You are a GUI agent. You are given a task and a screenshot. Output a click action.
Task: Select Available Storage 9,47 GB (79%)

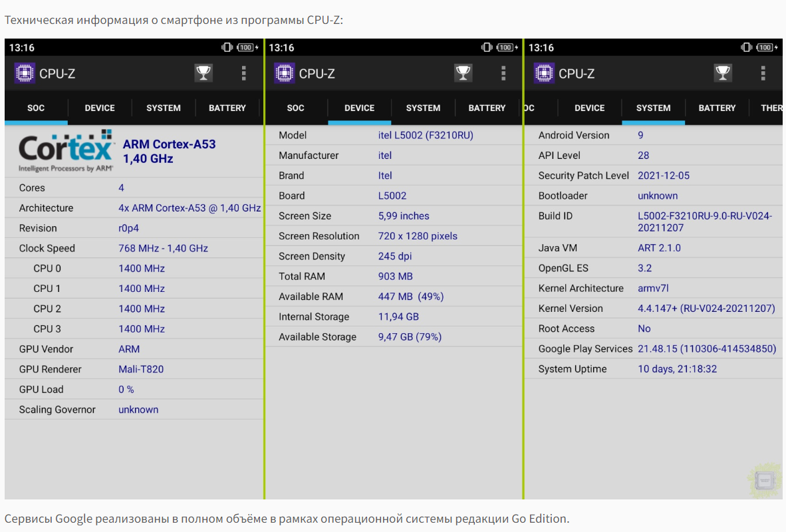[x=410, y=337]
